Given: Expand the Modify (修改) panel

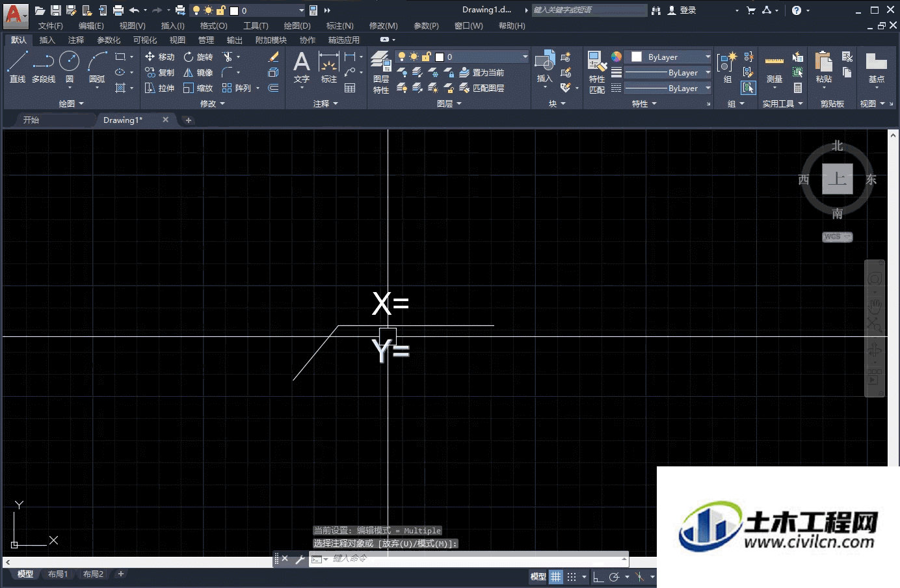Looking at the screenshot, I should 213,103.
